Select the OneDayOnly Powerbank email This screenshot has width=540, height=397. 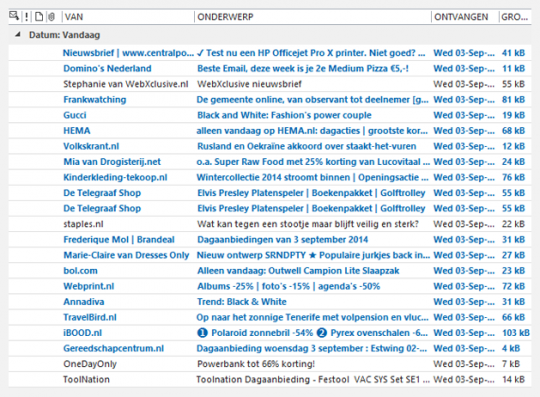pos(270,364)
